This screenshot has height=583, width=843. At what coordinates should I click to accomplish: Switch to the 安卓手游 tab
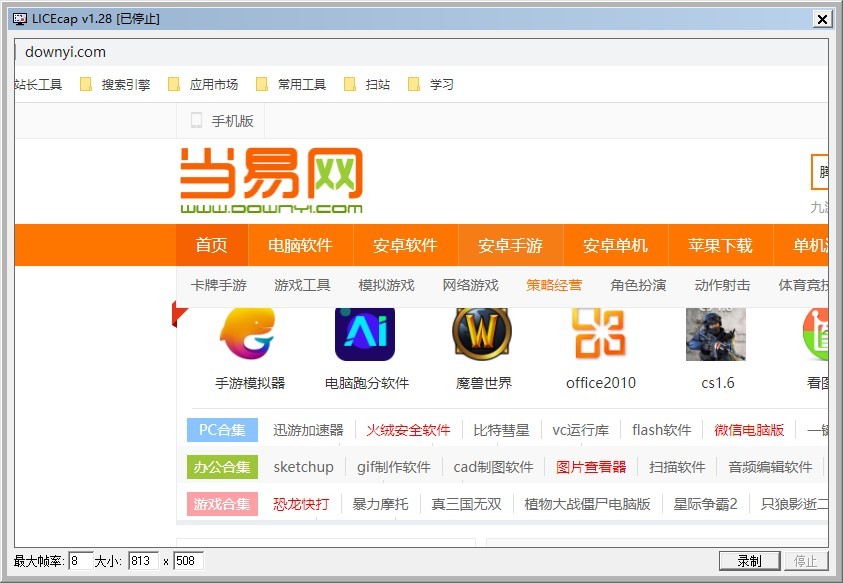coord(512,245)
